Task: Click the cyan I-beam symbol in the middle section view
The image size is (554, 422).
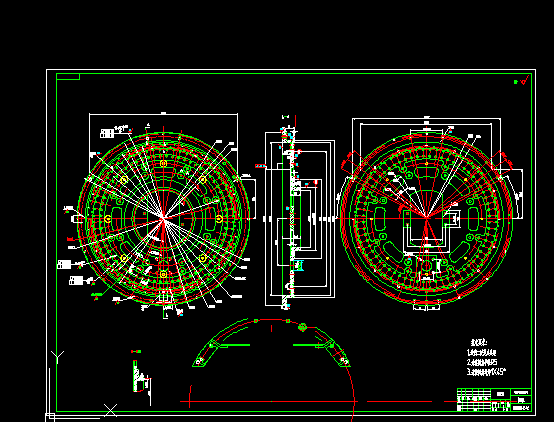Action: pyautogui.click(x=299, y=265)
